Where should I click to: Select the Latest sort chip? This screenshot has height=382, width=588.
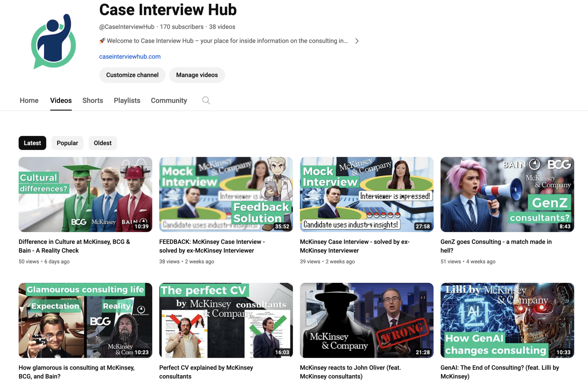pyautogui.click(x=32, y=143)
